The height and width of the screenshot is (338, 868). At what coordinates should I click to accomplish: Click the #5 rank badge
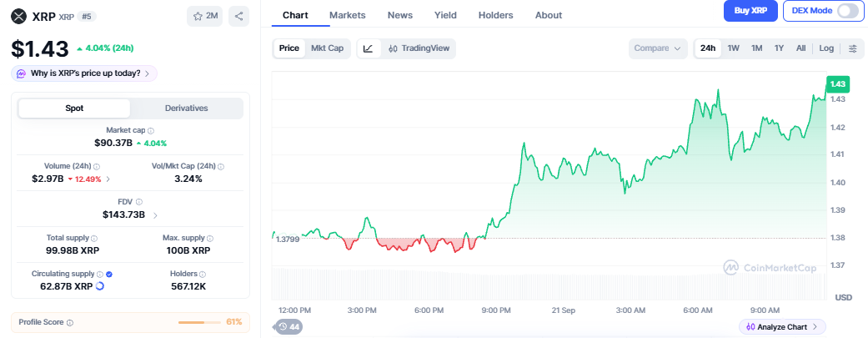[x=87, y=16]
